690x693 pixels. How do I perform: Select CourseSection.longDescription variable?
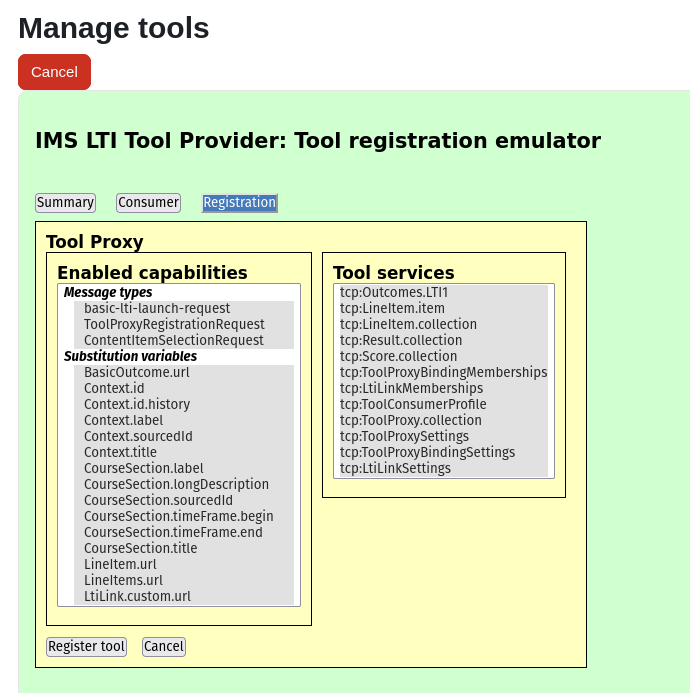click(184, 484)
